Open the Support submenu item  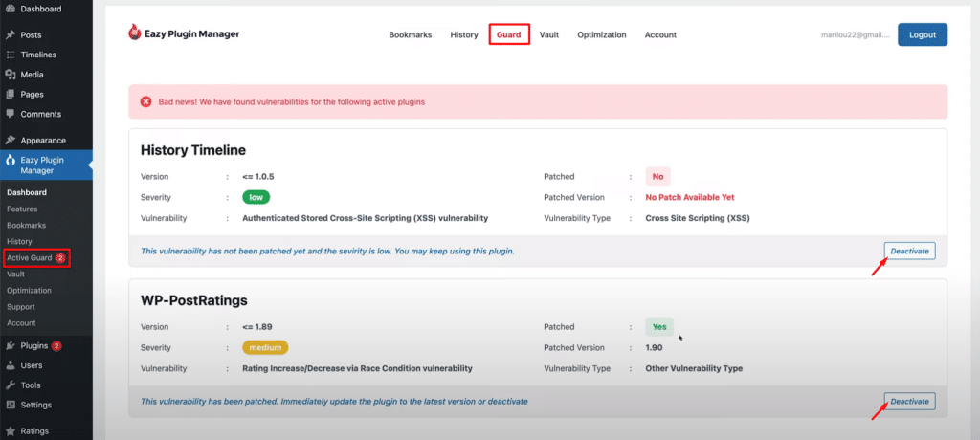click(x=21, y=307)
